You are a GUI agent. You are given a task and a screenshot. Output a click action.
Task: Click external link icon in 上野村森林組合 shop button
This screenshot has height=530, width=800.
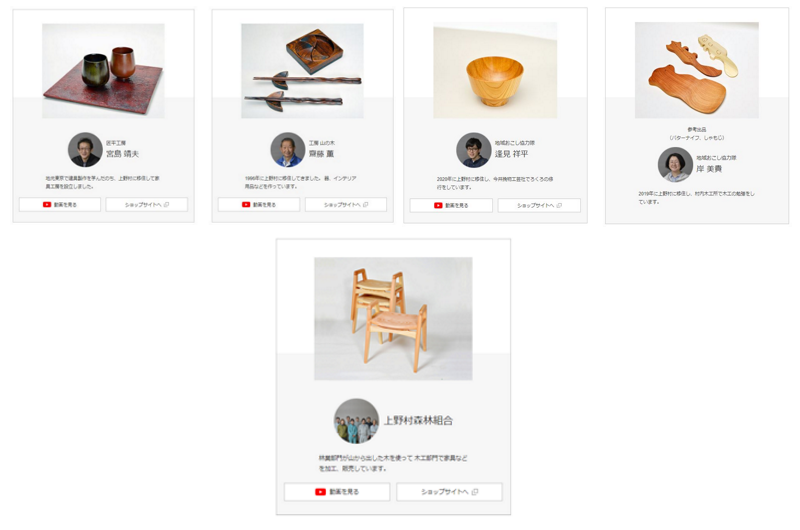tap(475, 492)
